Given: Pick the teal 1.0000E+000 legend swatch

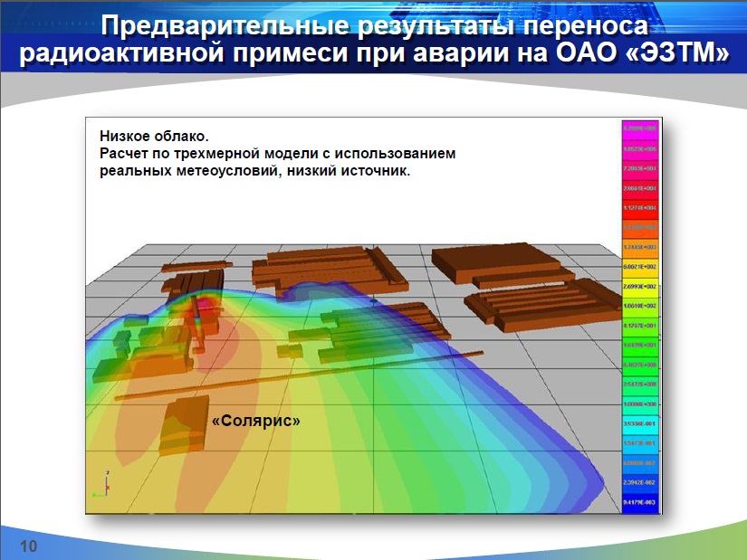Looking at the screenshot, I should 640,404.
